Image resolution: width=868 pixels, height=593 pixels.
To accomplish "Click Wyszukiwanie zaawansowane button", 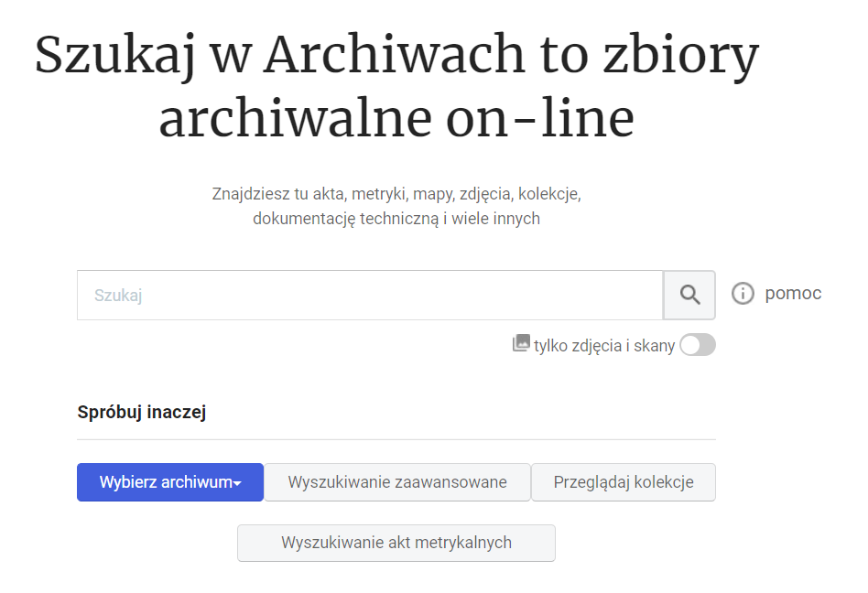I will pyautogui.click(x=397, y=482).
